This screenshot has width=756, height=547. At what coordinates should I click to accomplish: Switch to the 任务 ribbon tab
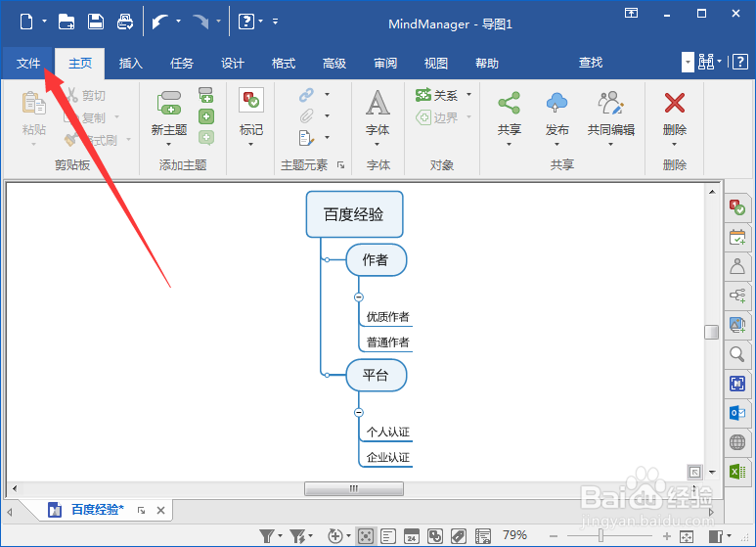coord(181,64)
